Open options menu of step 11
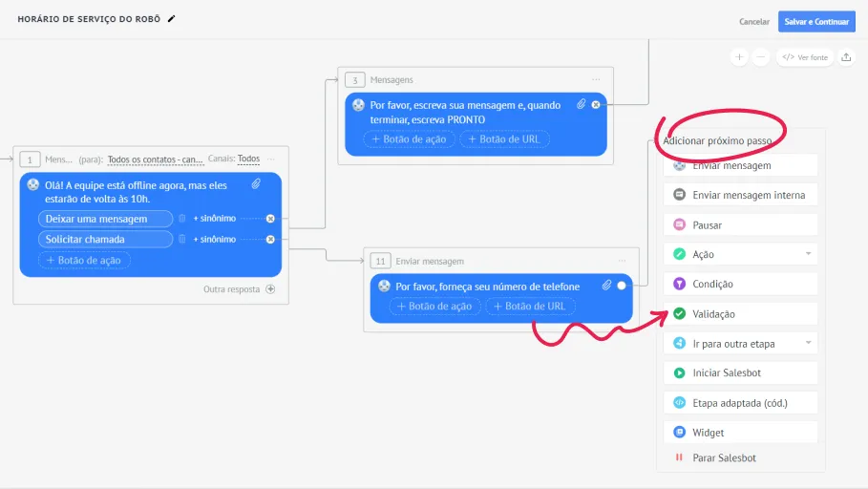The height and width of the screenshot is (489, 868). pyautogui.click(x=623, y=261)
